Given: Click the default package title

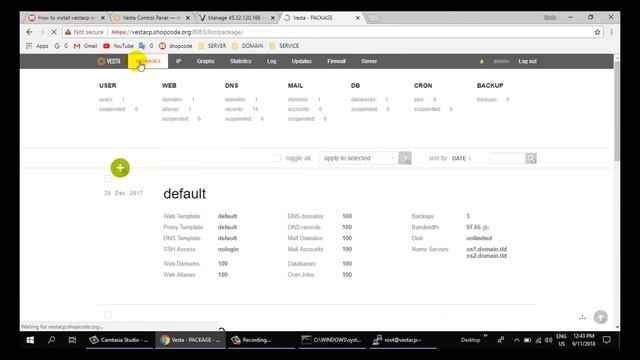Looking at the screenshot, I should pos(184,193).
